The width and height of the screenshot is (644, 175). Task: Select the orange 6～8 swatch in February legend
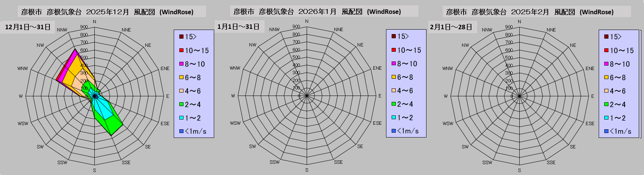(x=606, y=78)
